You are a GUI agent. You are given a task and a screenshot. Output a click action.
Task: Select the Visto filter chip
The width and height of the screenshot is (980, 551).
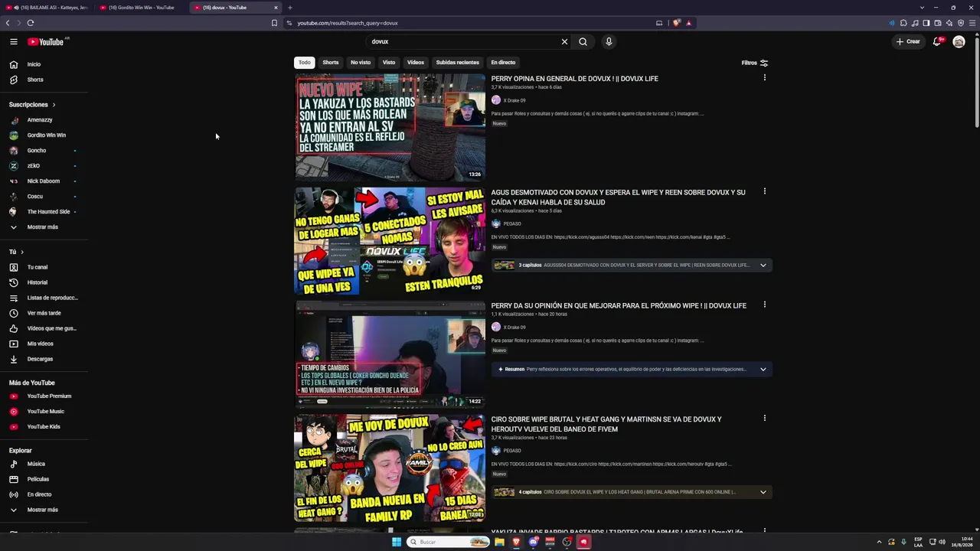click(389, 63)
